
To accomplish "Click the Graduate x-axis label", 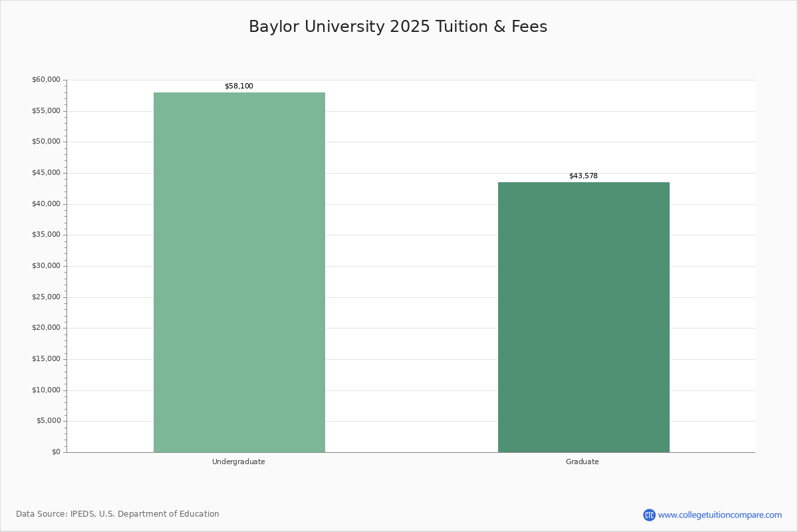I will [583, 462].
